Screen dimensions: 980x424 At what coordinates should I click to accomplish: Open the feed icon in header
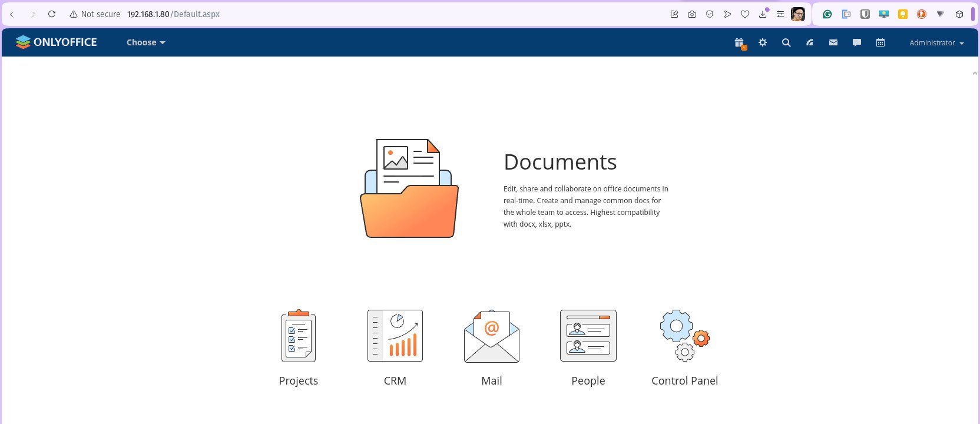[x=810, y=42]
